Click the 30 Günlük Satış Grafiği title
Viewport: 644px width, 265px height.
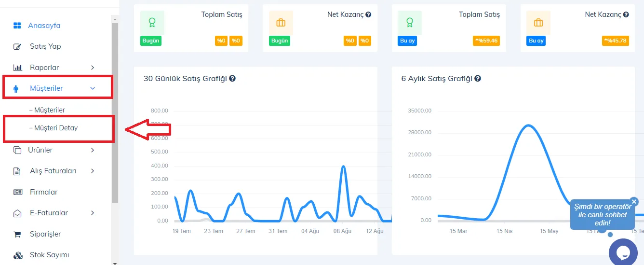click(x=185, y=78)
